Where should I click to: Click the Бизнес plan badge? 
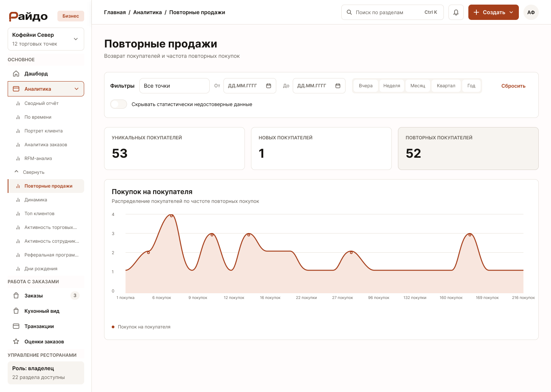(x=71, y=16)
